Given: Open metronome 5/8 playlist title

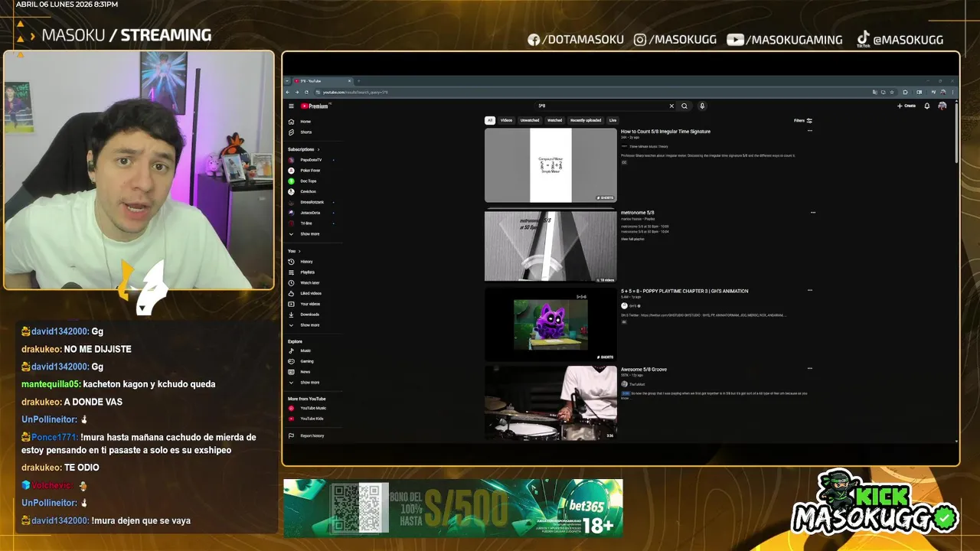Looking at the screenshot, I should (637, 213).
